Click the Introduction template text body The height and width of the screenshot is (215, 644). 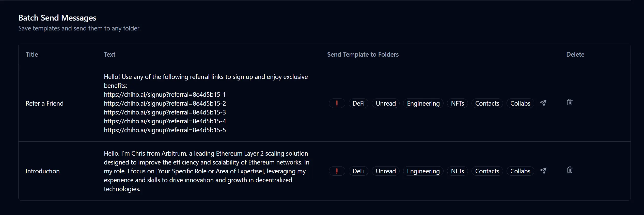pyautogui.click(x=206, y=171)
